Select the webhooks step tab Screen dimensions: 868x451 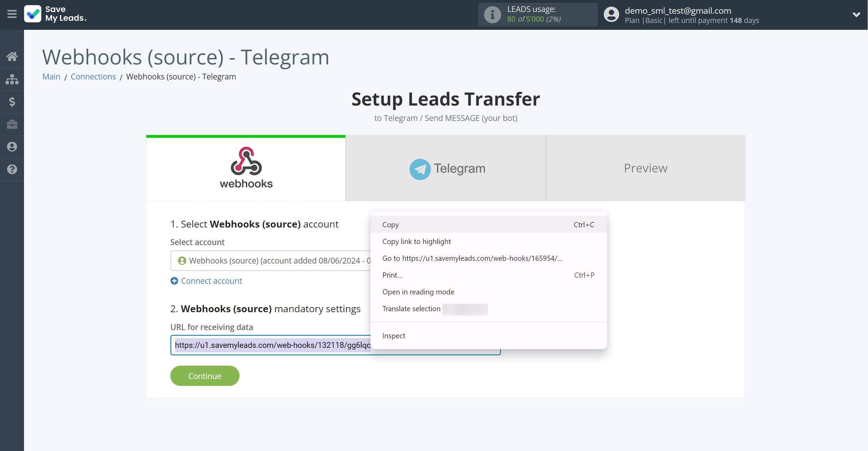tap(246, 168)
